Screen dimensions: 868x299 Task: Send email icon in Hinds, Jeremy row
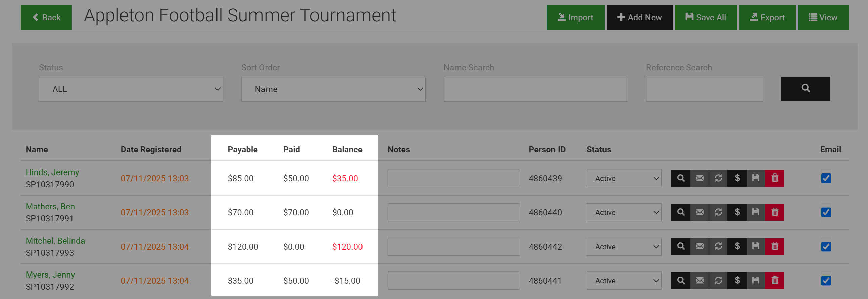[x=700, y=178]
